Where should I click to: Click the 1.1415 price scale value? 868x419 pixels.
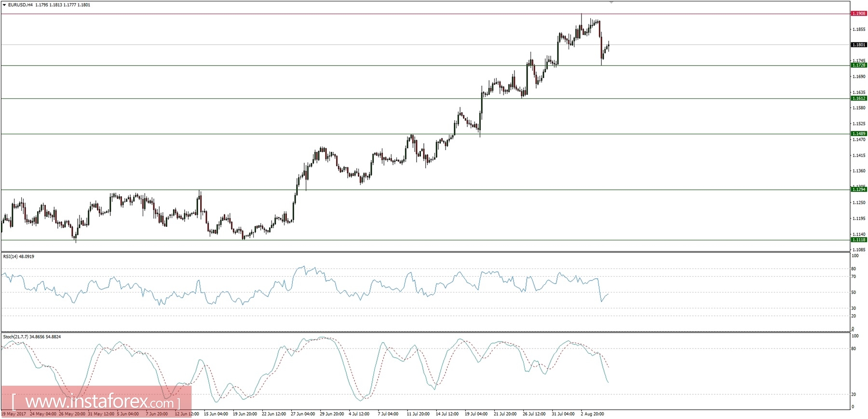point(859,155)
